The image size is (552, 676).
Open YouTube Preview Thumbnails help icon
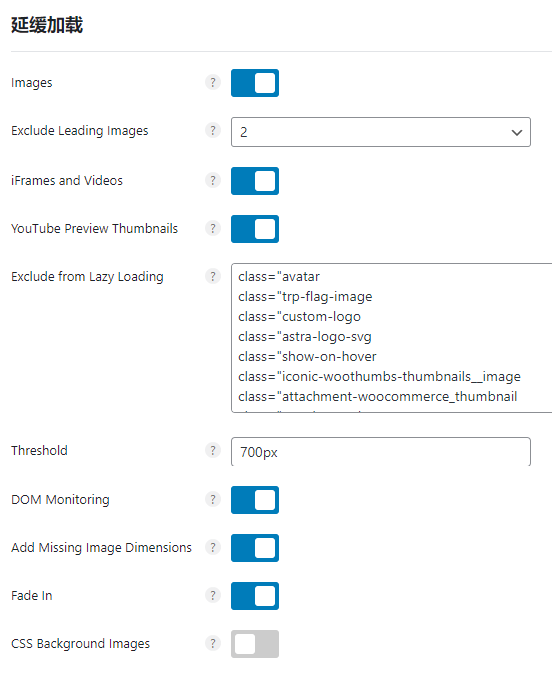click(x=213, y=228)
